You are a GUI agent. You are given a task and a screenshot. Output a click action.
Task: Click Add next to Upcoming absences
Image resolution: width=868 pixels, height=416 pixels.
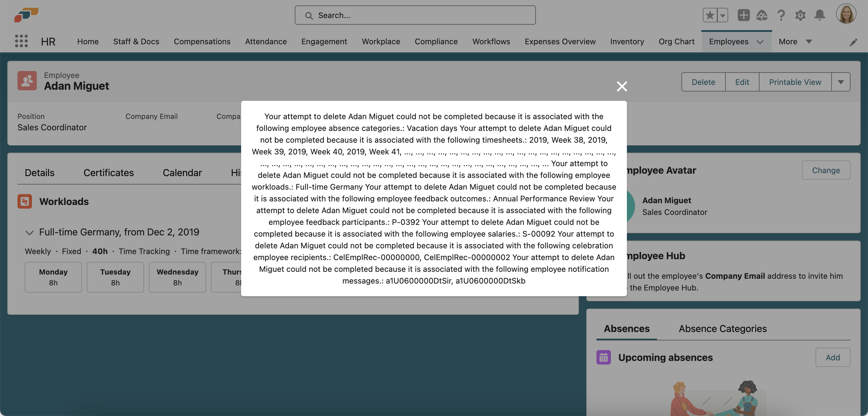click(832, 357)
